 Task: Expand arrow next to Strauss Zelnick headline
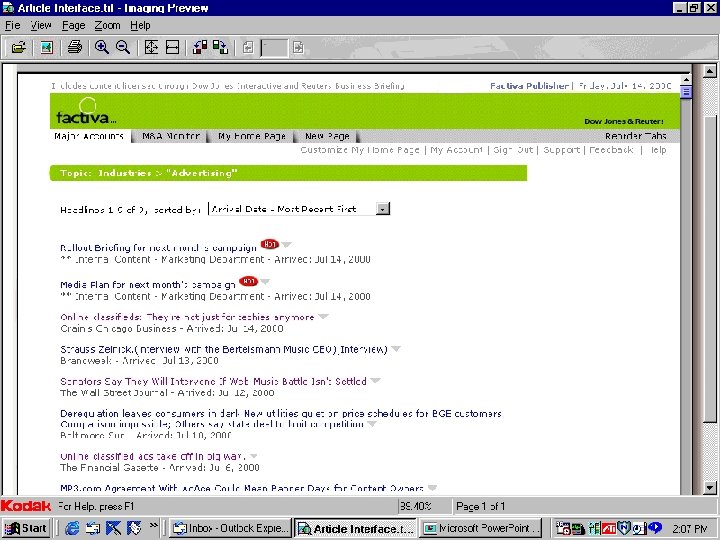click(396, 349)
